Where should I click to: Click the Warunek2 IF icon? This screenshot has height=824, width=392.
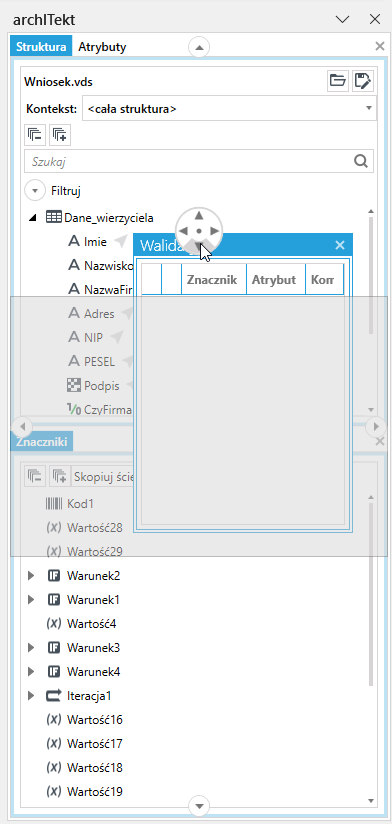point(54,575)
